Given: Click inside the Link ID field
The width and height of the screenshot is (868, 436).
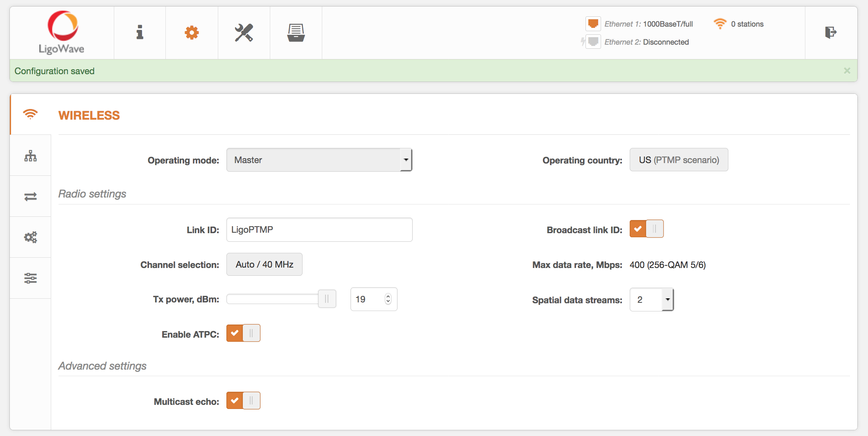Looking at the screenshot, I should (x=319, y=229).
